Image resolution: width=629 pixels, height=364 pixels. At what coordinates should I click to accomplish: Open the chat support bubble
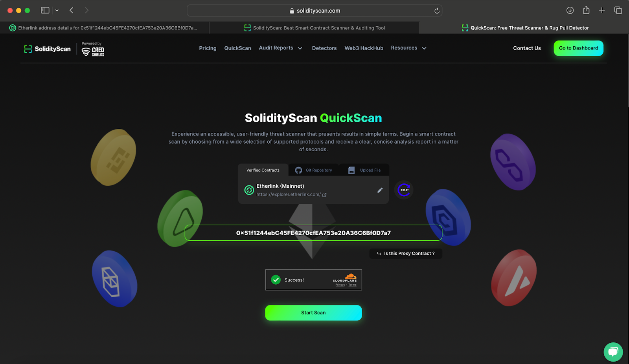(x=613, y=352)
